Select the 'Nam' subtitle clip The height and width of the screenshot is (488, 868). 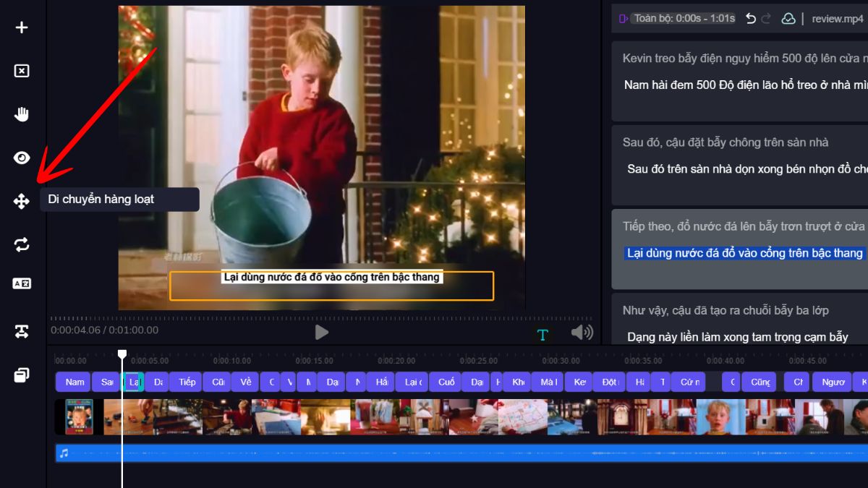(x=75, y=382)
